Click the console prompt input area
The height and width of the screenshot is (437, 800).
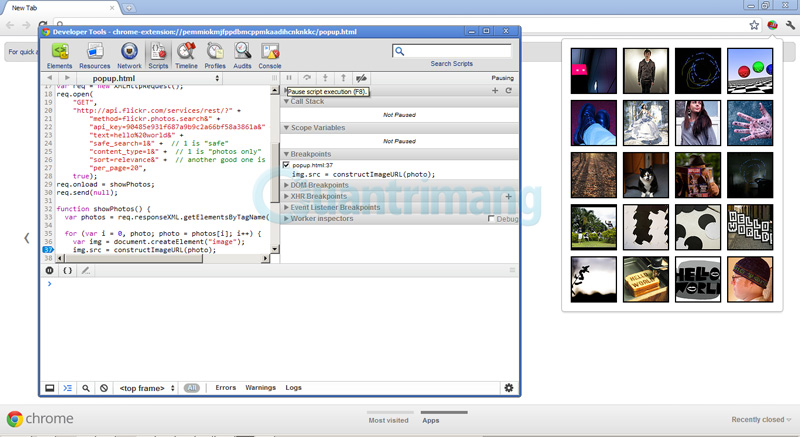[x=283, y=284]
